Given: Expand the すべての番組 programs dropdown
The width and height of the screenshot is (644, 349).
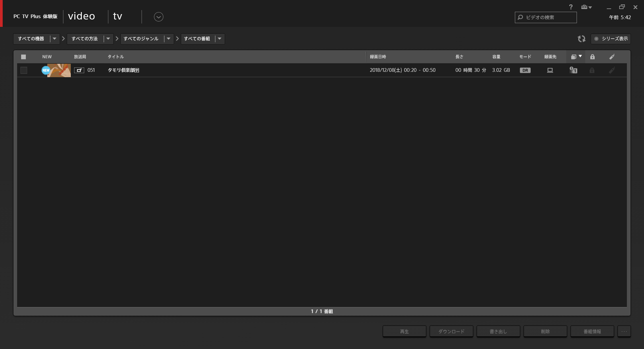Looking at the screenshot, I should (x=219, y=39).
